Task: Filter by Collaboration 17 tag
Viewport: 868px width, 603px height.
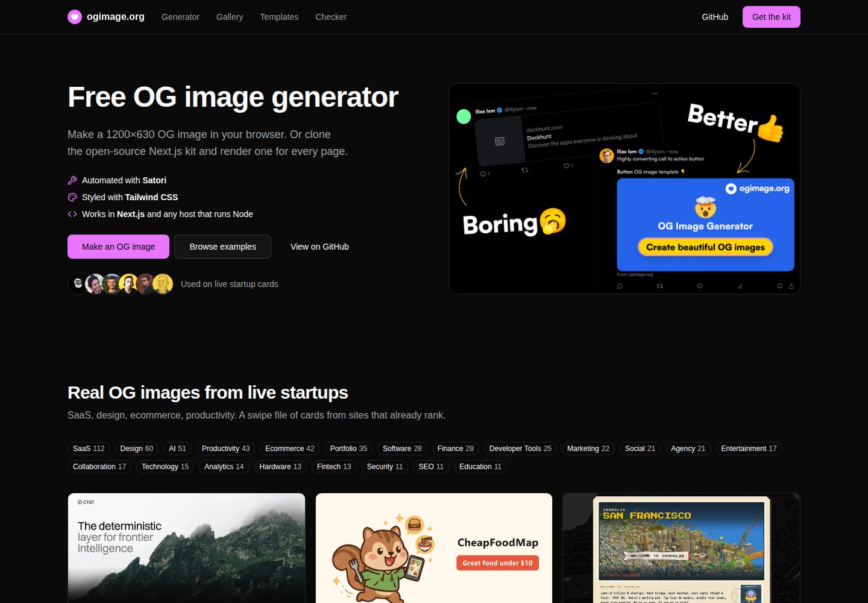Action: pyautogui.click(x=99, y=467)
